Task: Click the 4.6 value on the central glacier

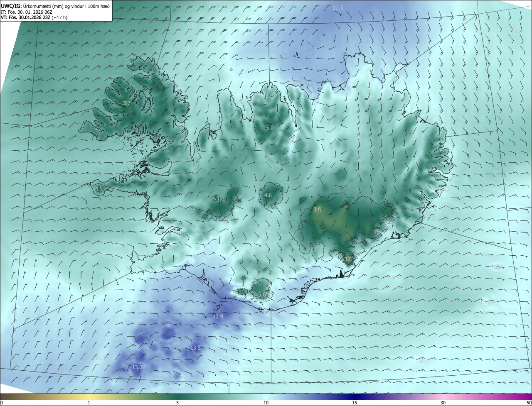Action: point(268,196)
